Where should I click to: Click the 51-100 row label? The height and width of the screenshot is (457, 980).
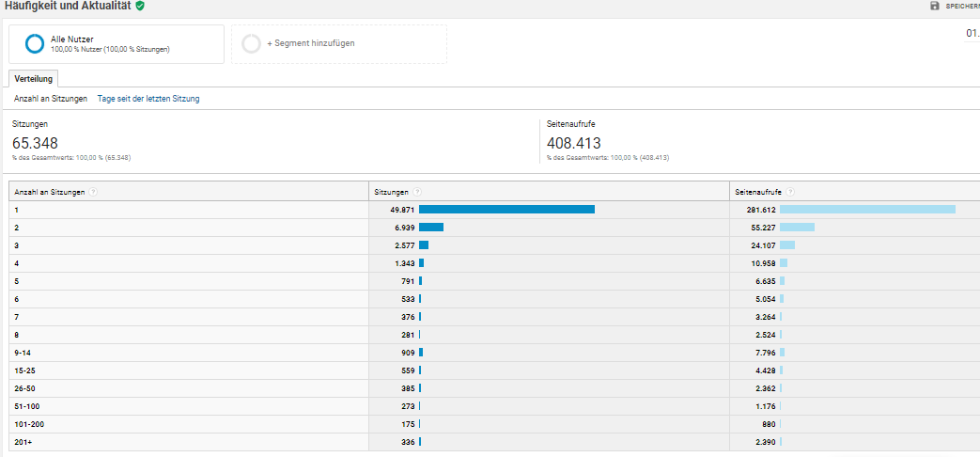pos(27,406)
